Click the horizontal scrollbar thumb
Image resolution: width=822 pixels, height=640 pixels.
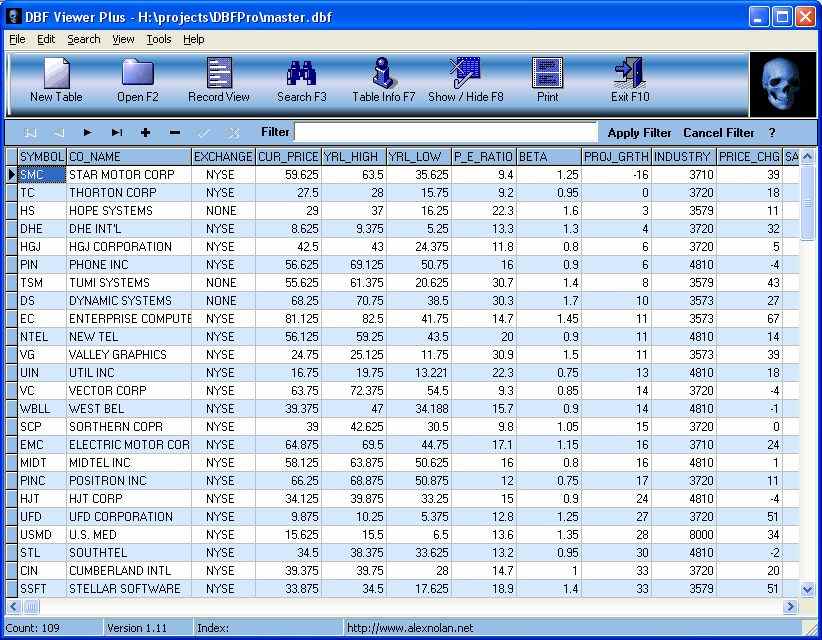[x=31, y=607]
